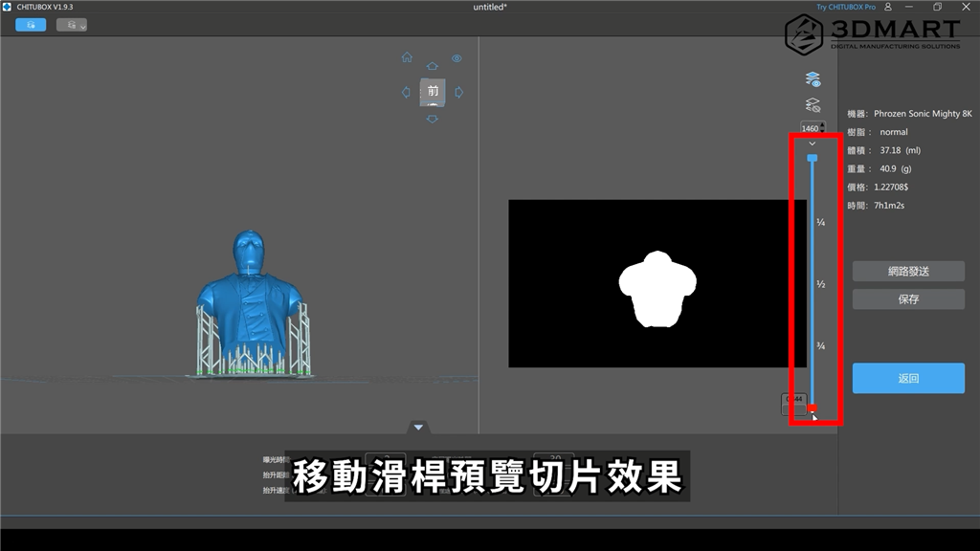Click the ½ mark on layer slider

tap(820, 284)
